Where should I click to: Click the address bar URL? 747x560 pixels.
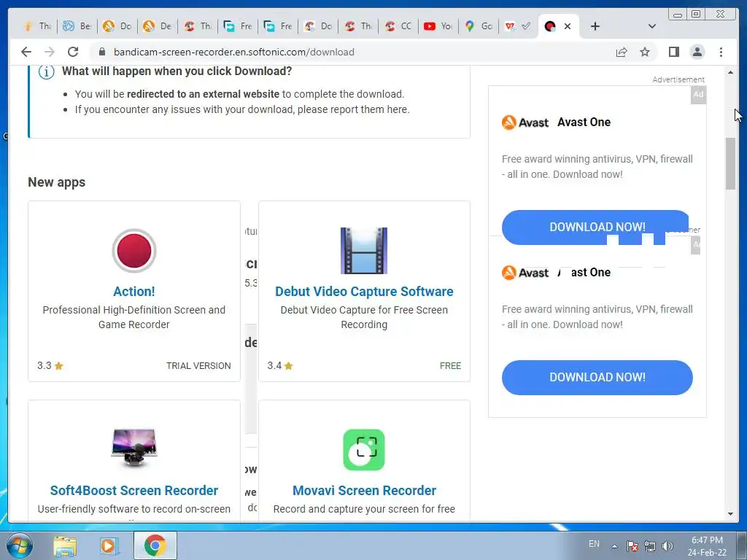click(234, 52)
